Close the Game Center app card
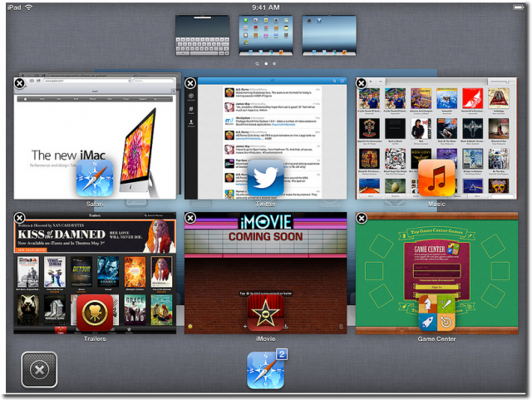 tap(362, 218)
